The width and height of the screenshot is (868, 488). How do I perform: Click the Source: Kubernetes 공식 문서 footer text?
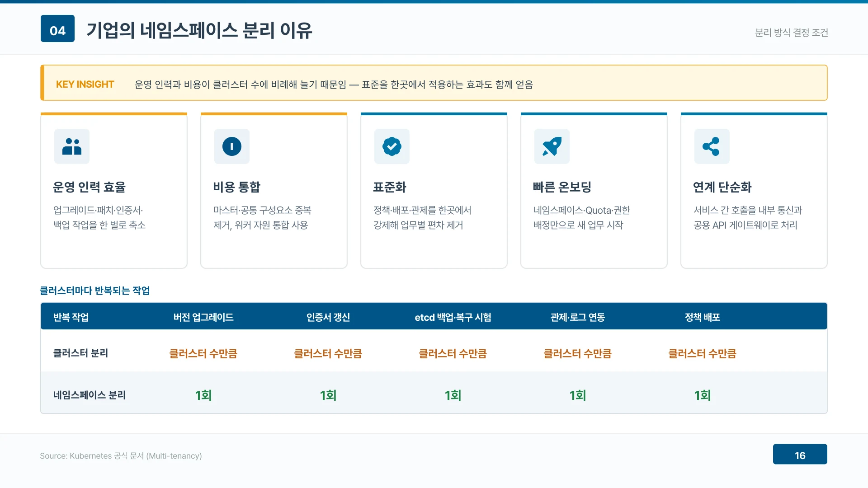pyautogui.click(x=121, y=456)
